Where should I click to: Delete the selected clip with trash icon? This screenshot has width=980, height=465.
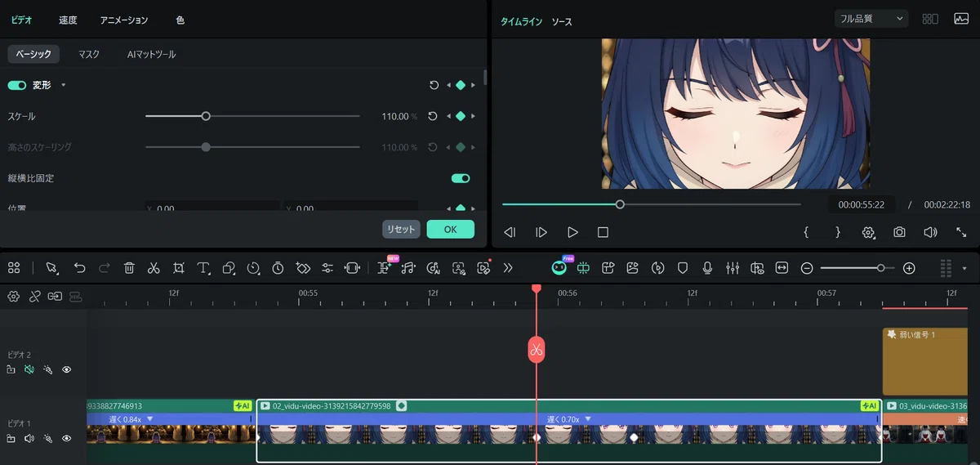[x=129, y=267]
